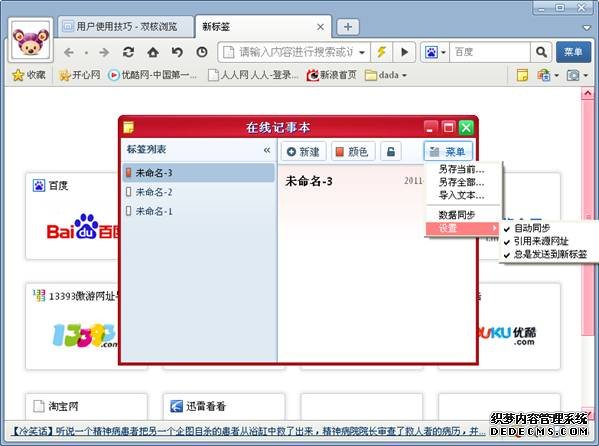
Task: Open the blue 菜单 button in browser
Action: [x=573, y=52]
